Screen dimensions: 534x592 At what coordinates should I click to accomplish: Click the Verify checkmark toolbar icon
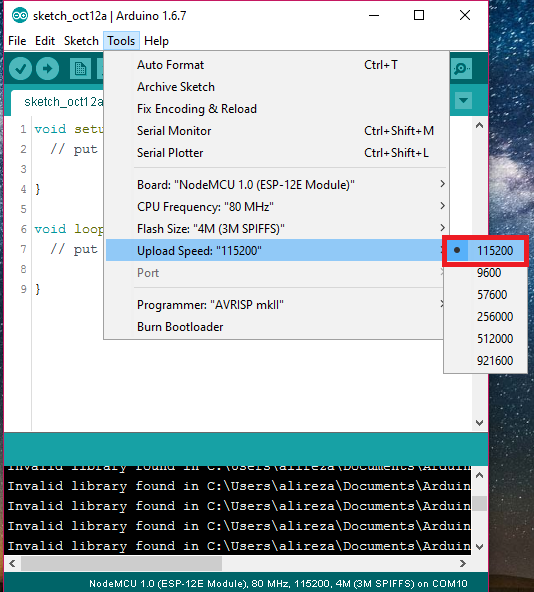click(x=20, y=69)
